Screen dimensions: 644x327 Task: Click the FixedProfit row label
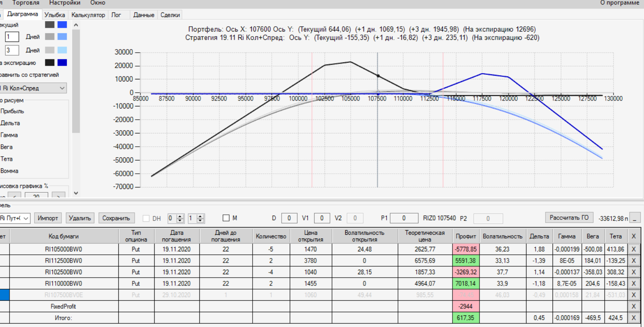coord(64,307)
